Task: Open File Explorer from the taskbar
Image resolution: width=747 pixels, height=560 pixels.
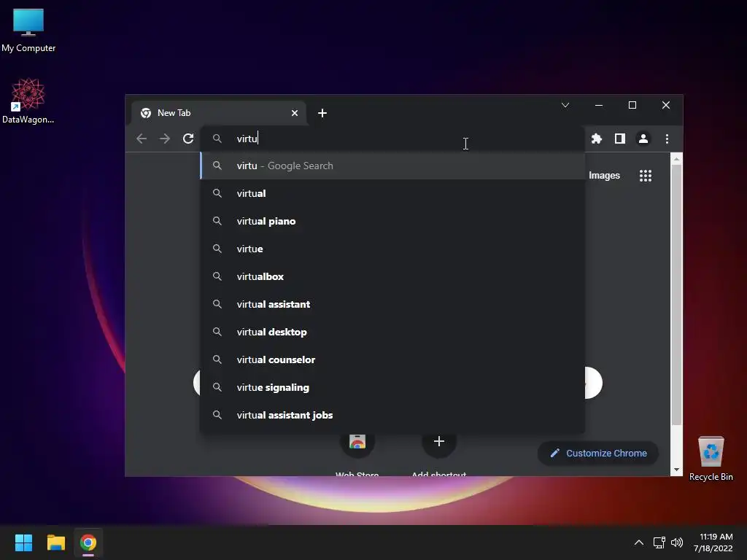Action: pyautogui.click(x=55, y=542)
